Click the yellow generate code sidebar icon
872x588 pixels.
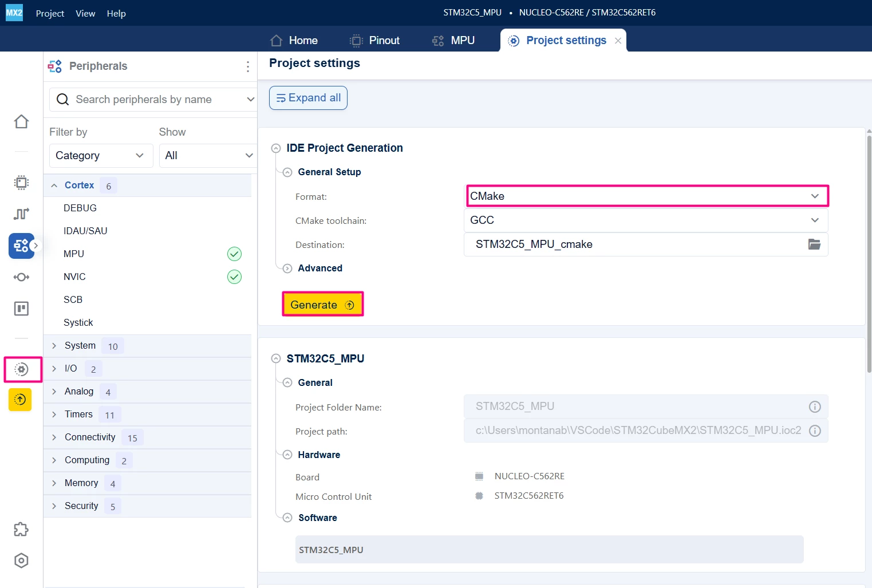pyautogui.click(x=20, y=400)
